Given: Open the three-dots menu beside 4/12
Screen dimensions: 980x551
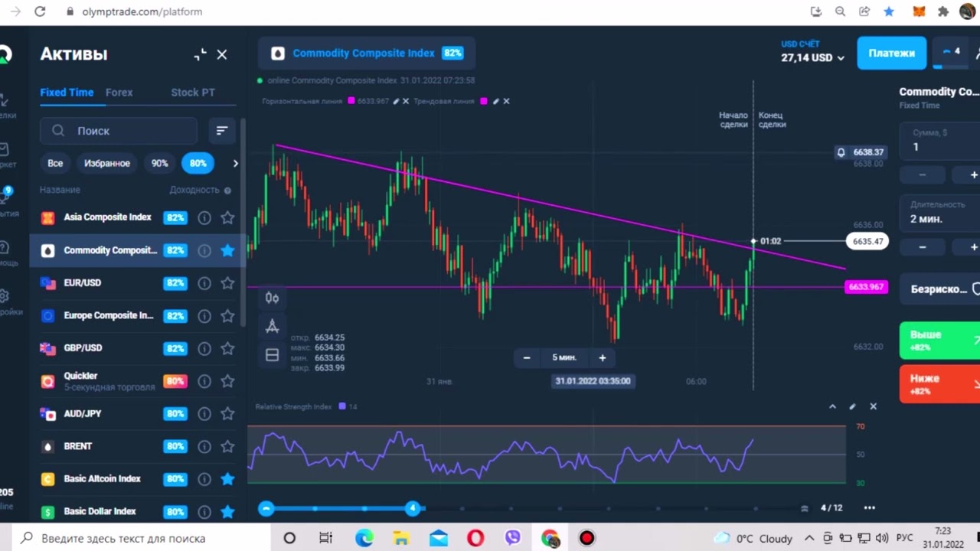Looking at the screenshot, I should [869, 507].
